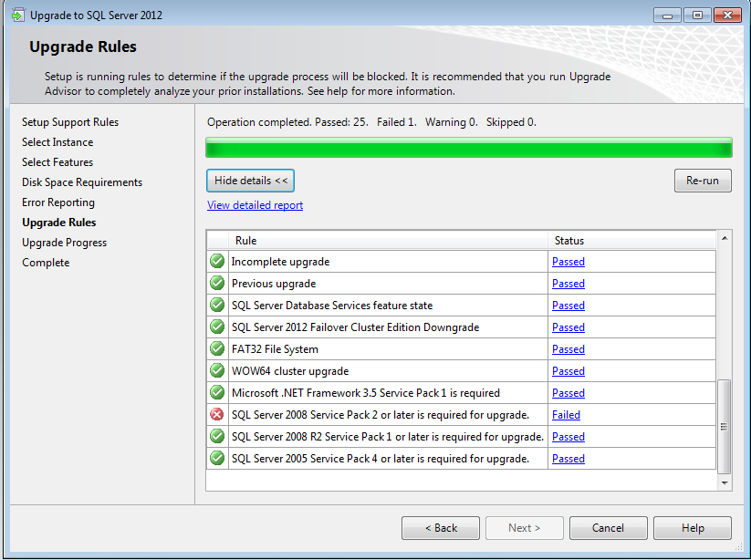The width and height of the screenshot is (751, 560).
Task: Cancel the upgrade setup
Action: (x=609, y=528)
